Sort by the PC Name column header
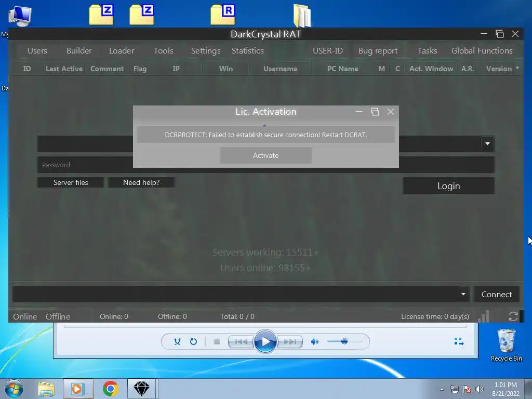532x399 pixels. point(343,69)
